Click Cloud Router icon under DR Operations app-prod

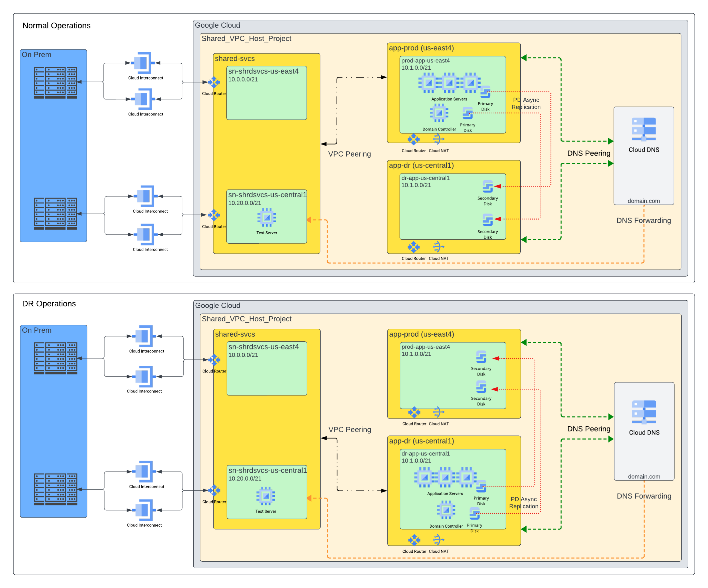point(414,412)
